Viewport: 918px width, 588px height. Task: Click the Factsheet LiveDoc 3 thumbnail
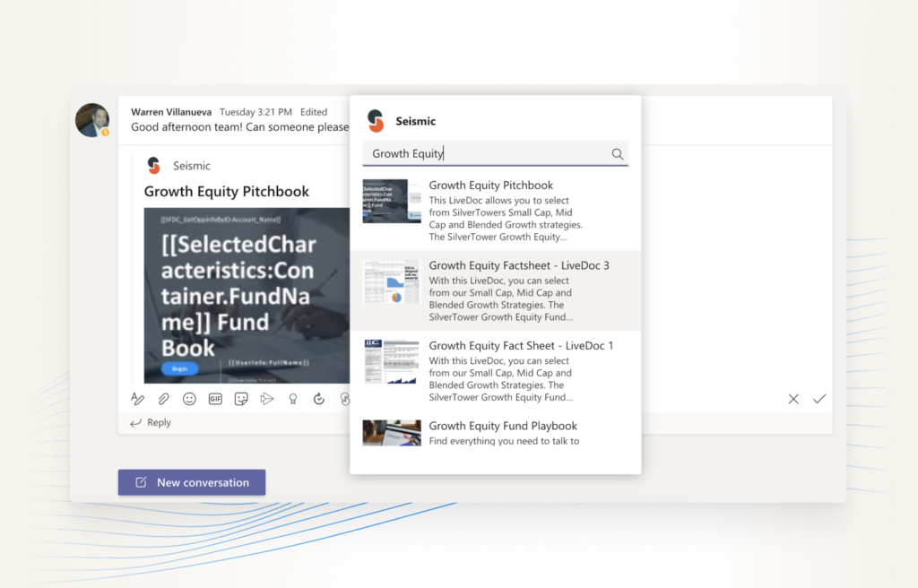pyautogui.click(x=392, y=281)
